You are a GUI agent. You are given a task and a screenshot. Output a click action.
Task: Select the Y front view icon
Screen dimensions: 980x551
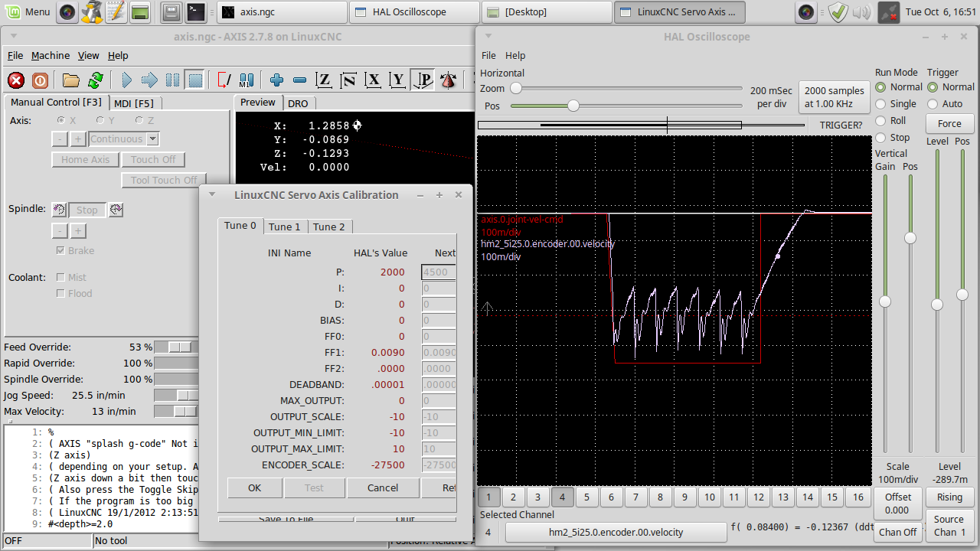tap(397, 80)
